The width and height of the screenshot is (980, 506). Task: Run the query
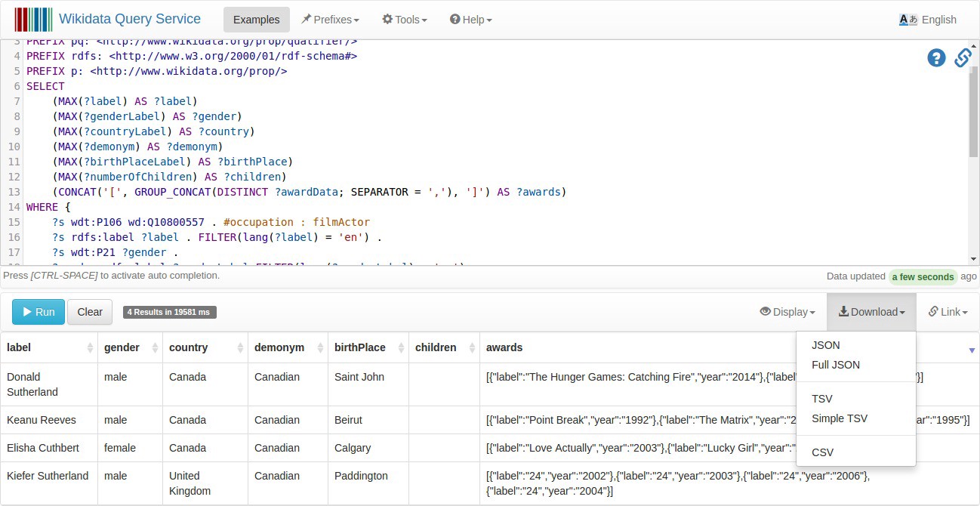click(38, 312)
